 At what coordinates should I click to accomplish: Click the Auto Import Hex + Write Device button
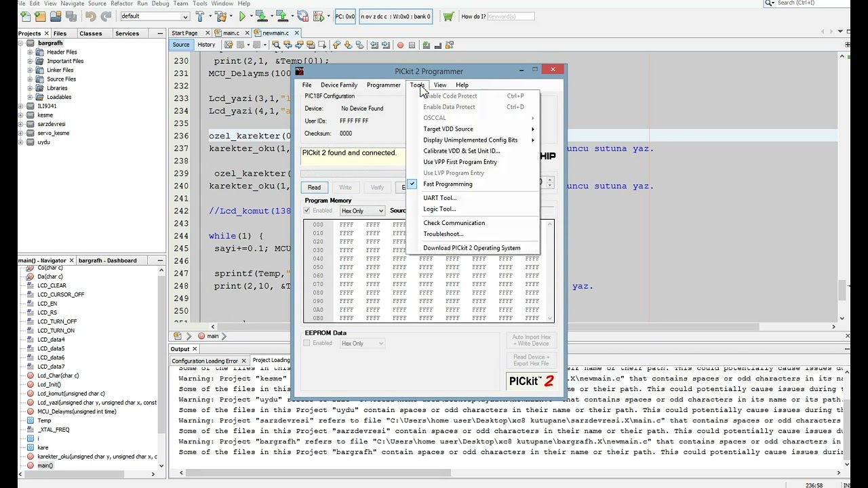coord(532,340)
